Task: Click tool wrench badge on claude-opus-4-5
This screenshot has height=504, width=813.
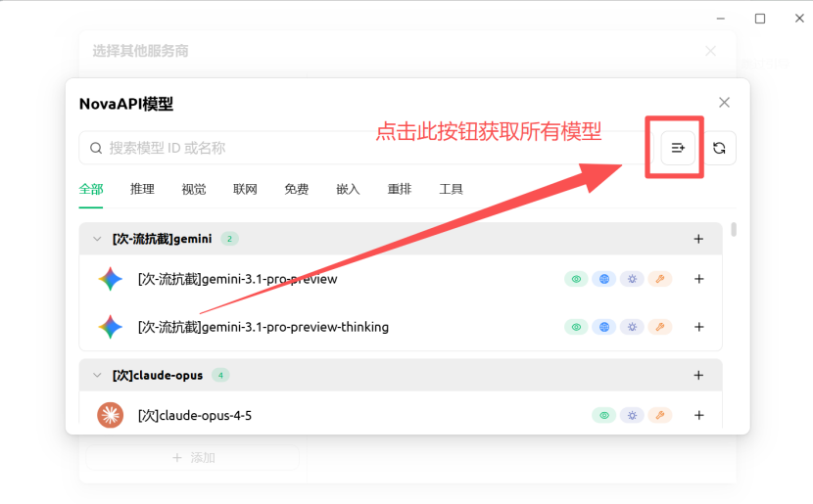Action: 660,415
